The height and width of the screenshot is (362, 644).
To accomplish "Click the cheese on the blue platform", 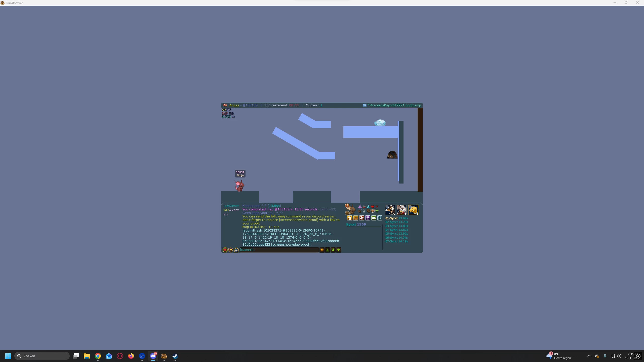I will pyautogui.click(x=380, y=123).
